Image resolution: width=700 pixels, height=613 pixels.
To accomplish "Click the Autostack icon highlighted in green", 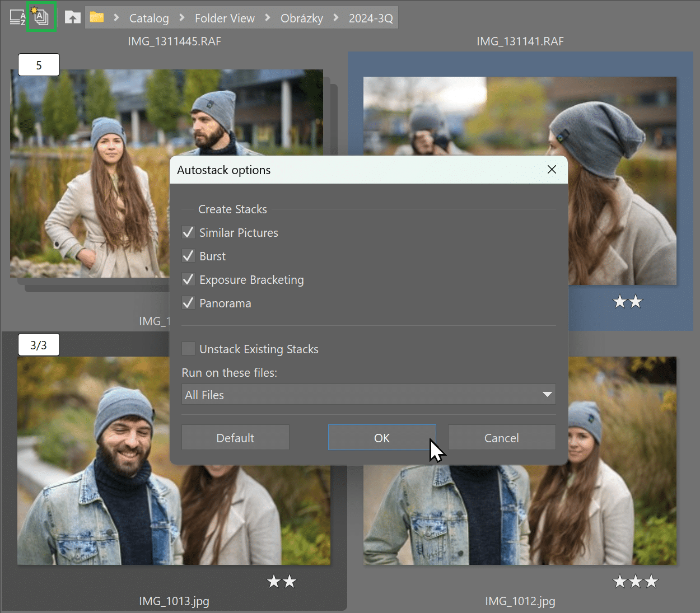I will pos(41,17).
